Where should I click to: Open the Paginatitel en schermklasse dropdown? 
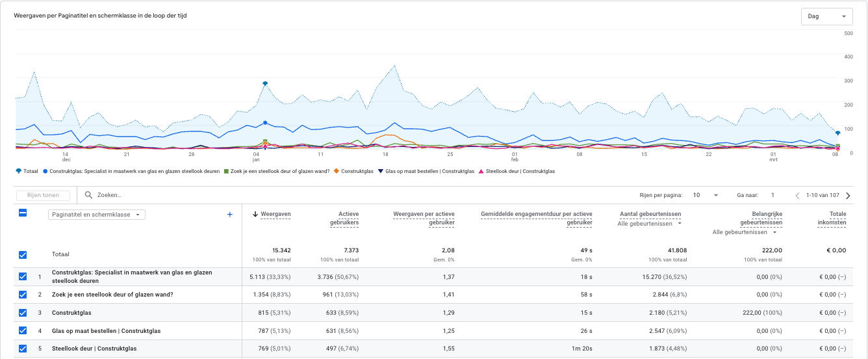tap(97, 215)
